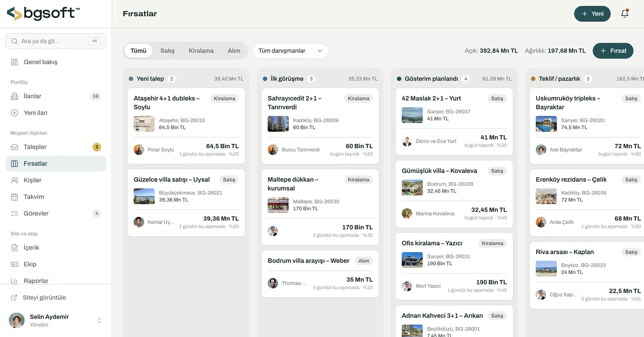Open Görevler in the sidebar
Screen dimensions: 644x337
pyautogui.click(x=56, y=214)
